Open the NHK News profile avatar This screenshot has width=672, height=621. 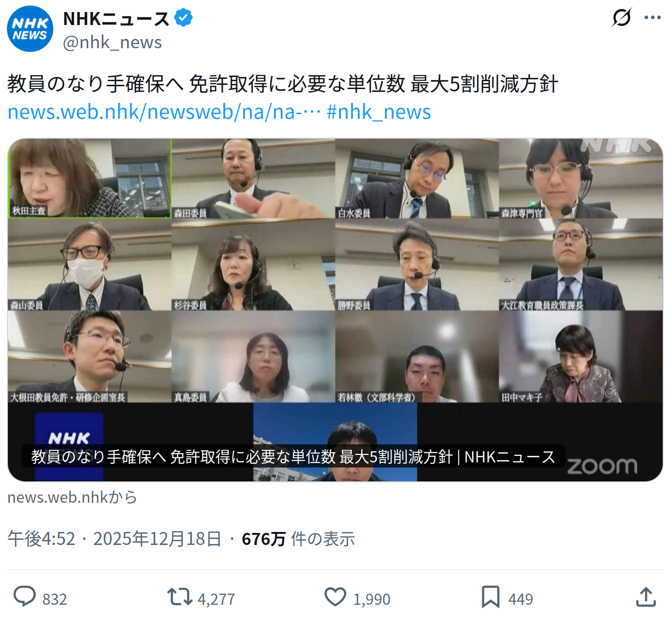coord(30,29)
